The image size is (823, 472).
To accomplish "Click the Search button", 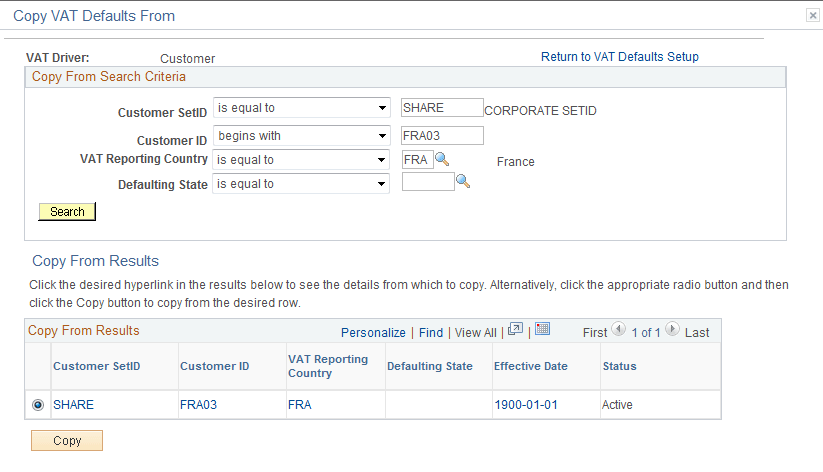I will pyautogui.click(x=67, y=212).
